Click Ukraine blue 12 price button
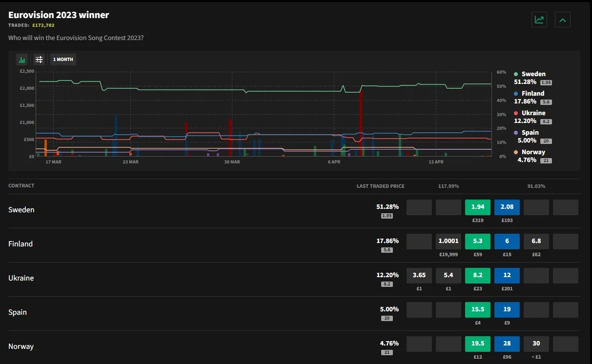 click(507, 276)
